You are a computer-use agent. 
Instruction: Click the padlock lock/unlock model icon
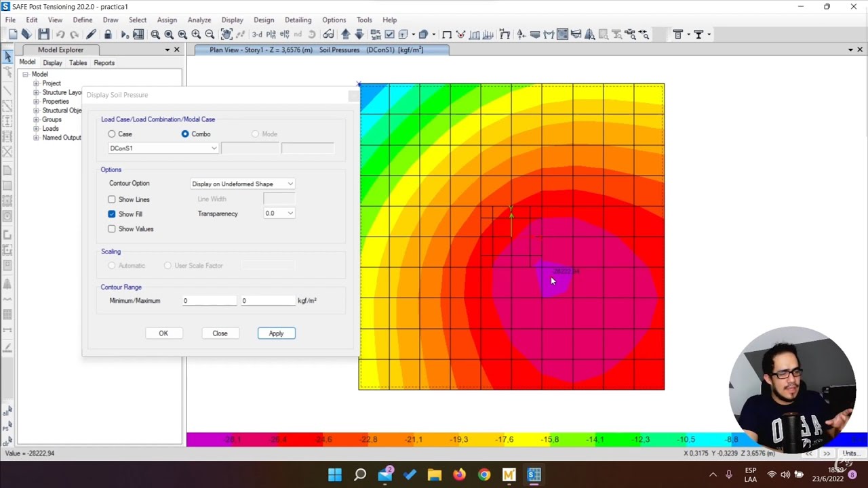[108, 35]
